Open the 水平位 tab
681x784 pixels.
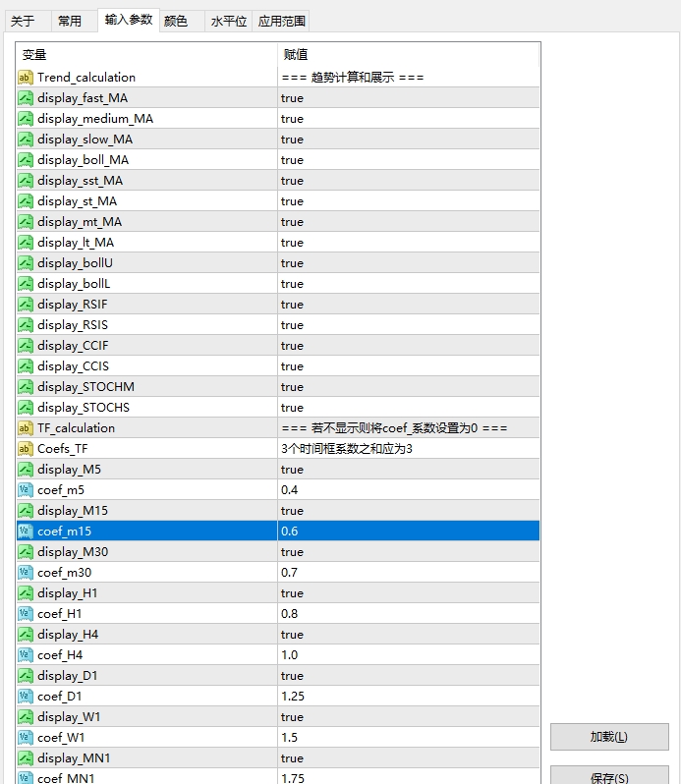229,21
